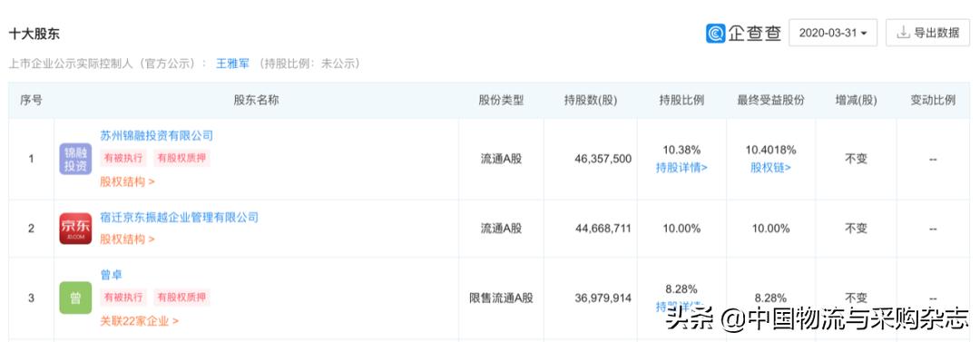The height and width of the screenshot is (342, 980).
Task: Click the 序号 column header
Action: click(31, 100)
